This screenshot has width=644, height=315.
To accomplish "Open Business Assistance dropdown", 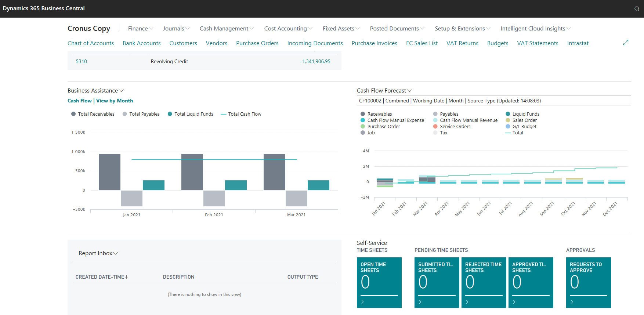I will click(x=95, y=91).
